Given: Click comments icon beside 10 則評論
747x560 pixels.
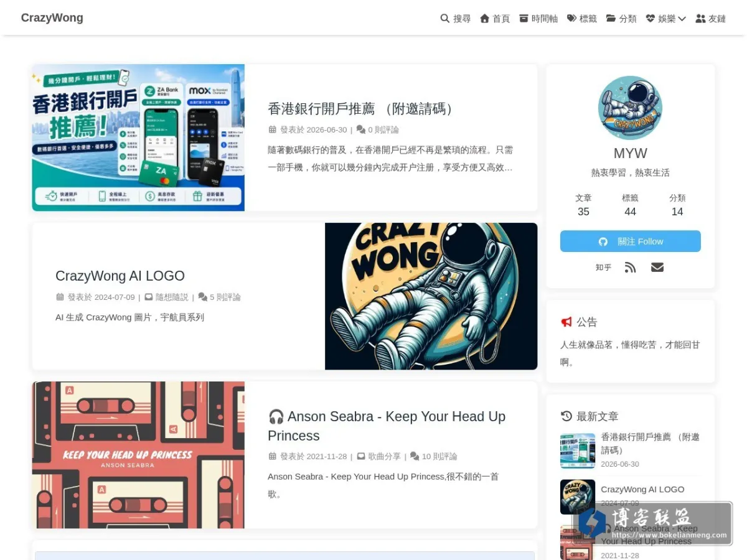Looking at the screenshot, I should (x=415, y=456).
